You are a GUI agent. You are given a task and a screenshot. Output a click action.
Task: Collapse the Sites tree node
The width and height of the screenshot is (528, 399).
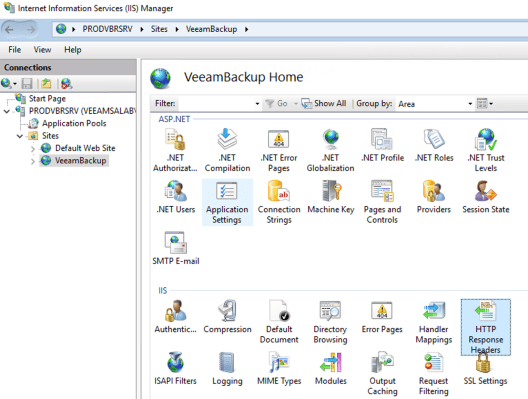click(x=20, y=136)
